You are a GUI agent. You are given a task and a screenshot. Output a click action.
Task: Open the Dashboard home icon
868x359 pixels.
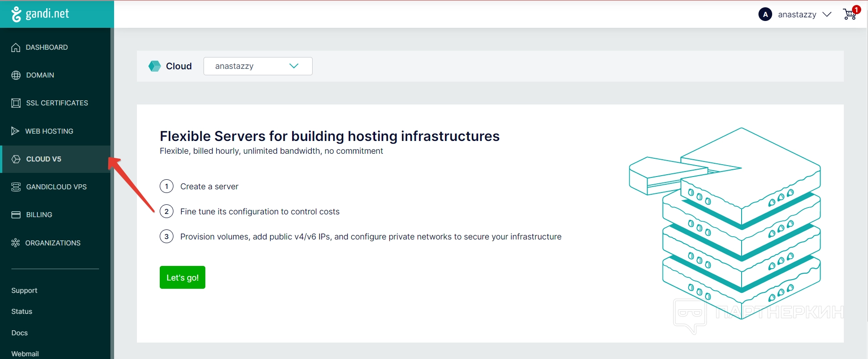click(x=16, y=47)
